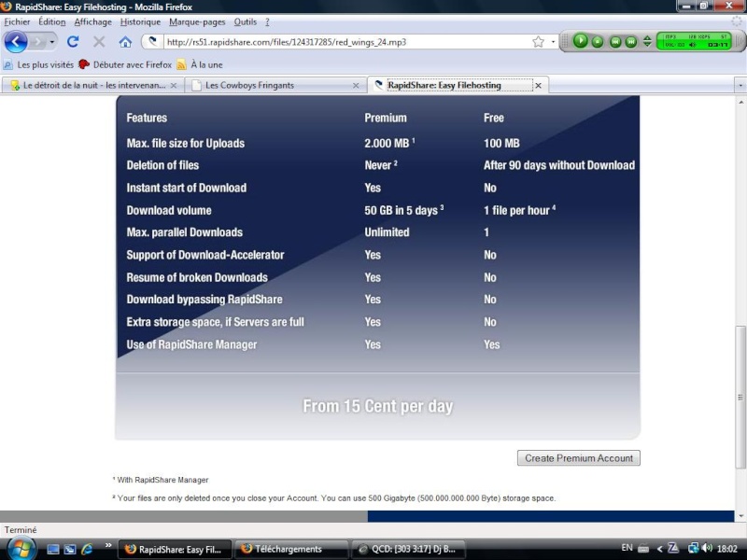Click the network connection tray icon
747x560 pixels.
[693, 549]
